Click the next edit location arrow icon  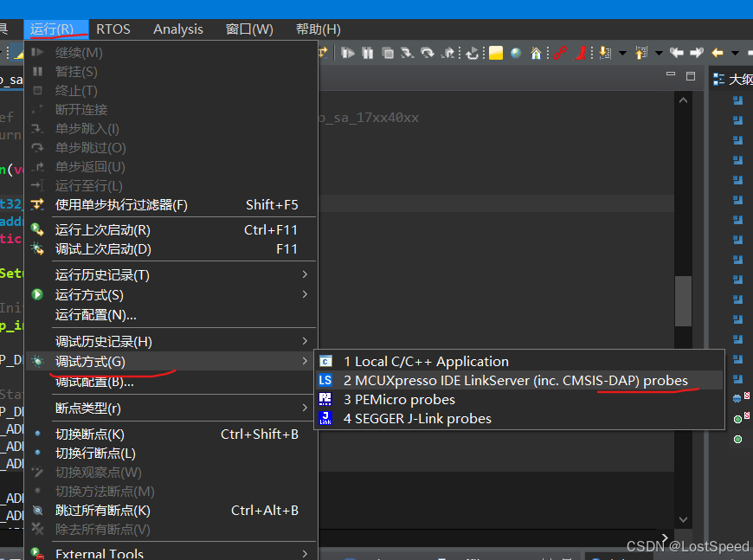(x=697, y=53)
